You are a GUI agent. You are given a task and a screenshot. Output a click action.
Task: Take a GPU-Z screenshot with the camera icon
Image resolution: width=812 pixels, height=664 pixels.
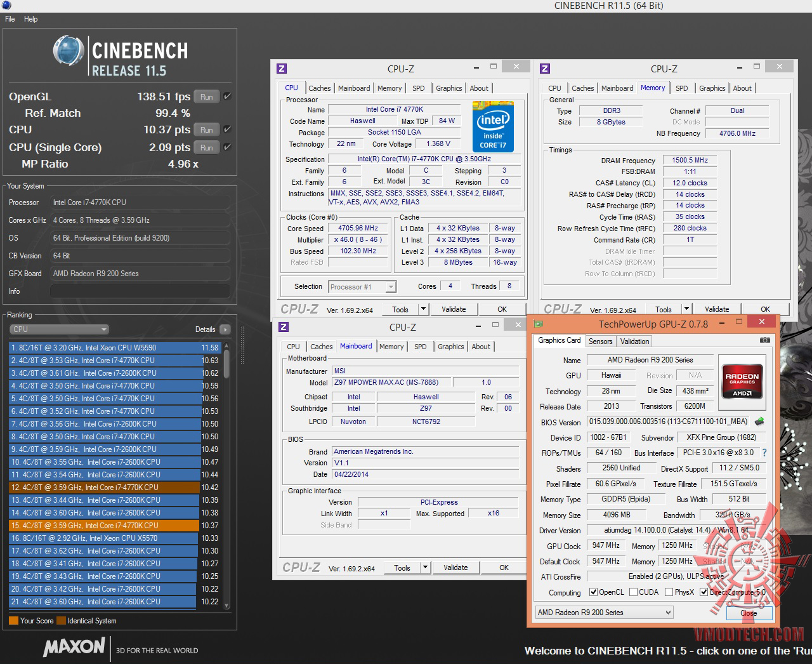click(x=765, y=340)
